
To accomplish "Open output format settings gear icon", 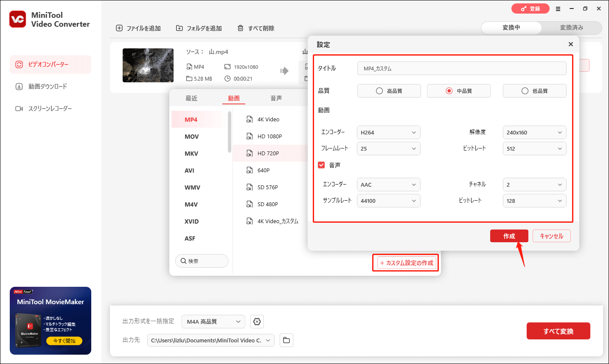I will [x=257, y=322].
